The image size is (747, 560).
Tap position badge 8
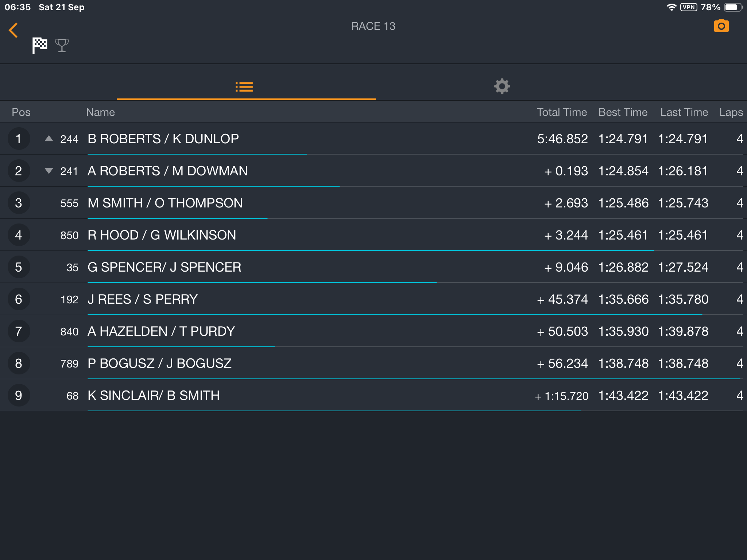point(19,363)
